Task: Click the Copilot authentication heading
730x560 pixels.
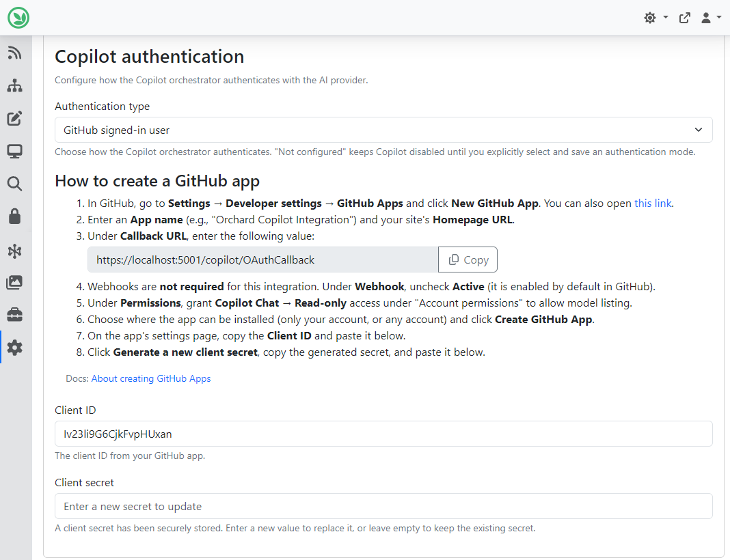Action: click(x=150, y=57)
